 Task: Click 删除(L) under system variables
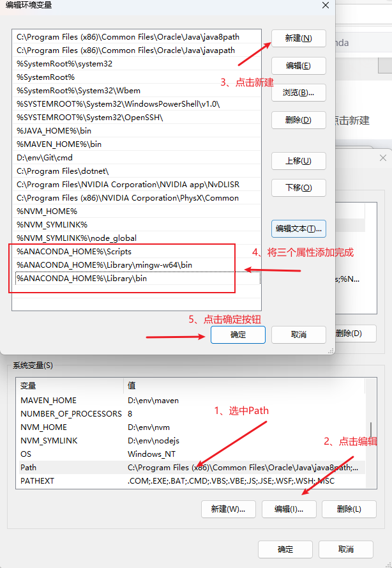point(349,509)
